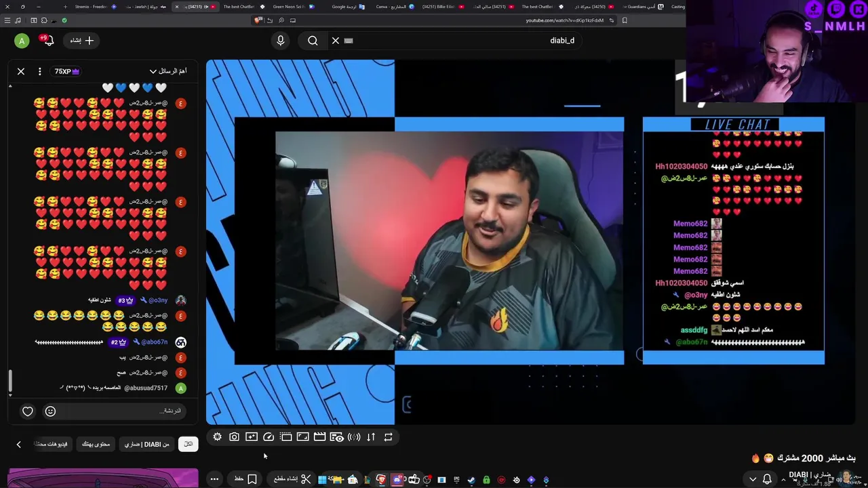Click the search magnifier button
Image resolution: width=868 pixels, height=488 pixels.
point(313,41)
